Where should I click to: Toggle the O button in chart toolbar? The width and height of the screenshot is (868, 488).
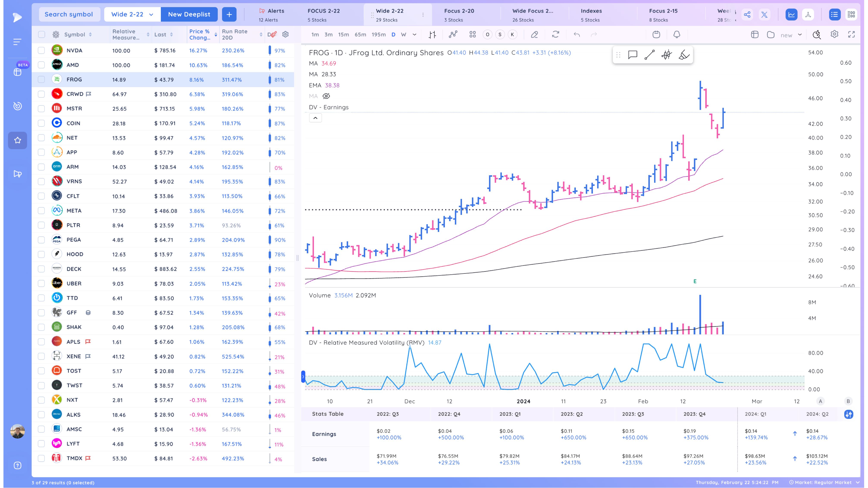pyautogui.click(x=487, y=34)
